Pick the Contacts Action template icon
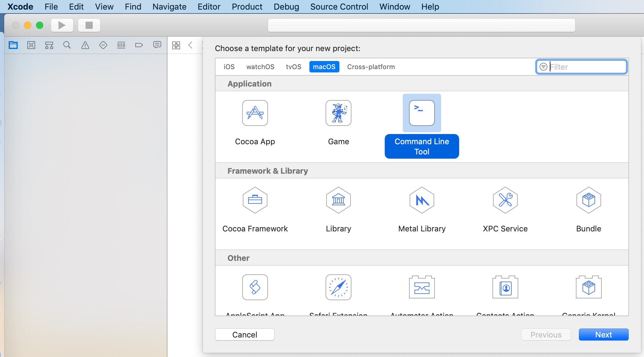 pos(505,287)
